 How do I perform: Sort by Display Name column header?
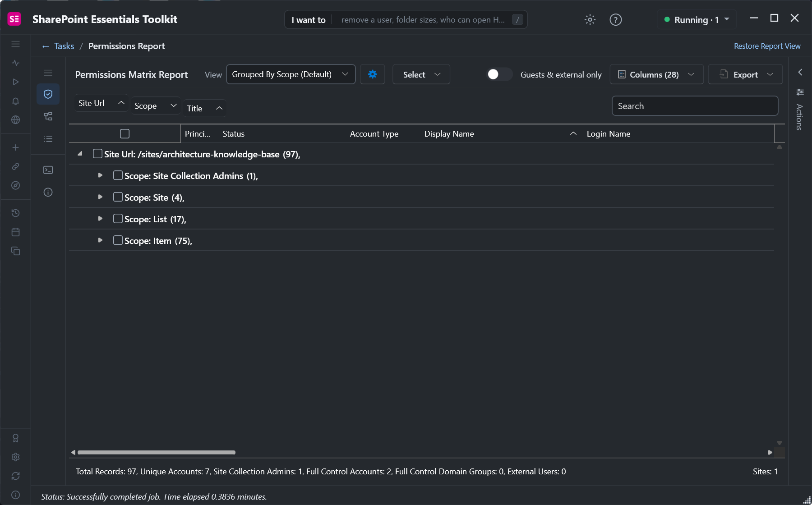tap(500, 134)
